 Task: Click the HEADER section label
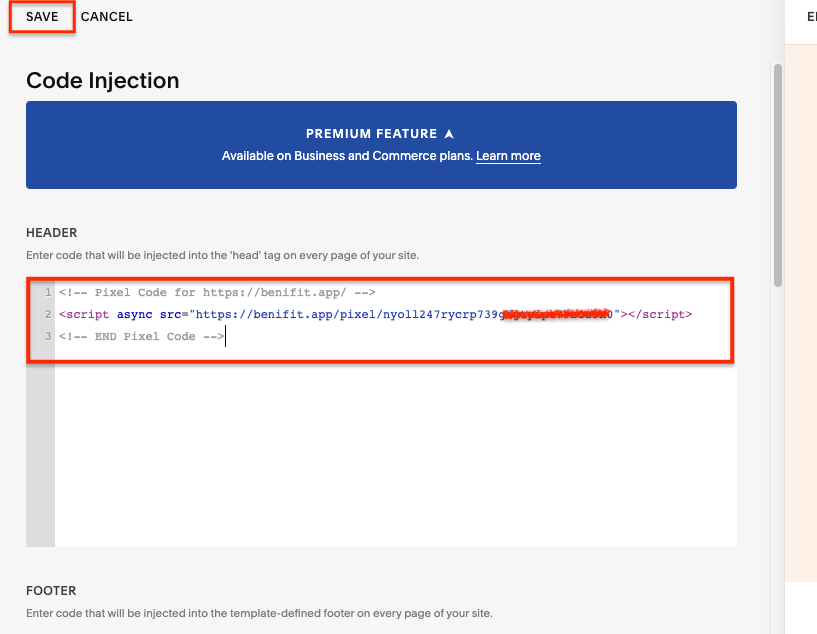52,233
